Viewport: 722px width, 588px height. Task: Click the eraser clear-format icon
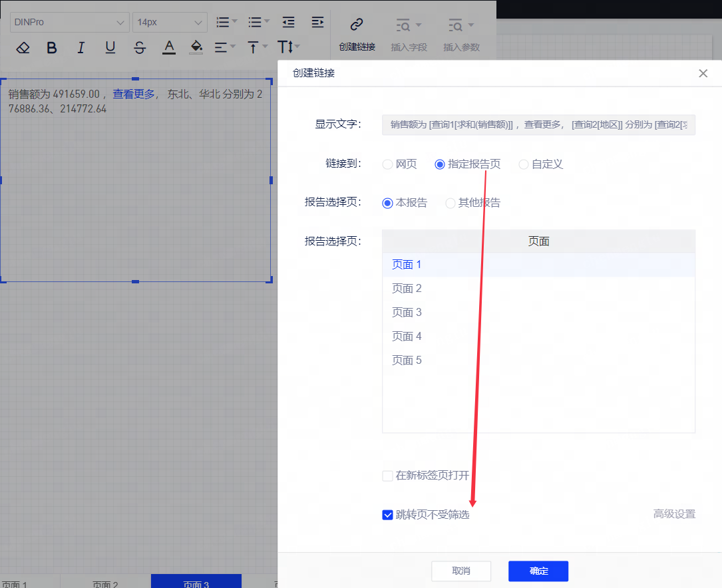[x=23, y=47]
